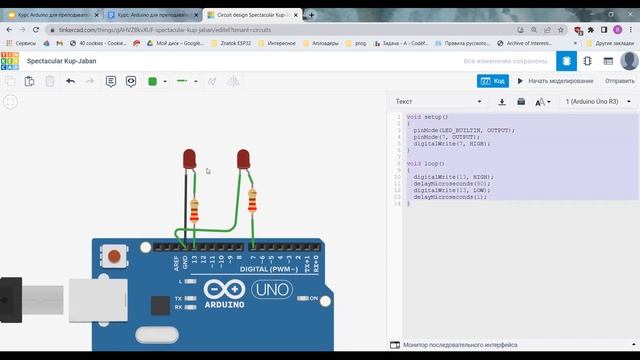Image resolution: width=640 pixels, height=360 pixels.
Task: Toggle notes visibility eye icon
Action: coord(131,81)
